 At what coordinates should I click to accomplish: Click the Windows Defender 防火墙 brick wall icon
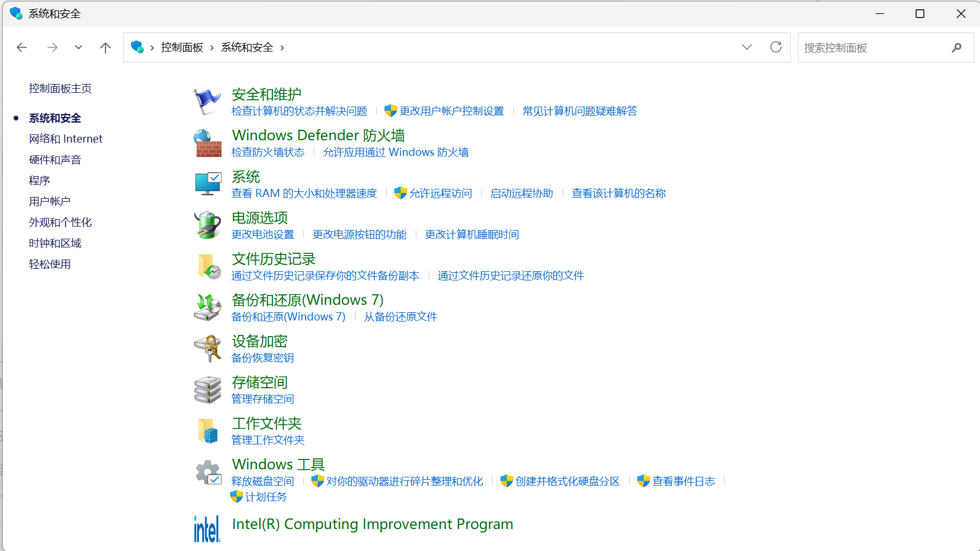[x=208, y=143]
